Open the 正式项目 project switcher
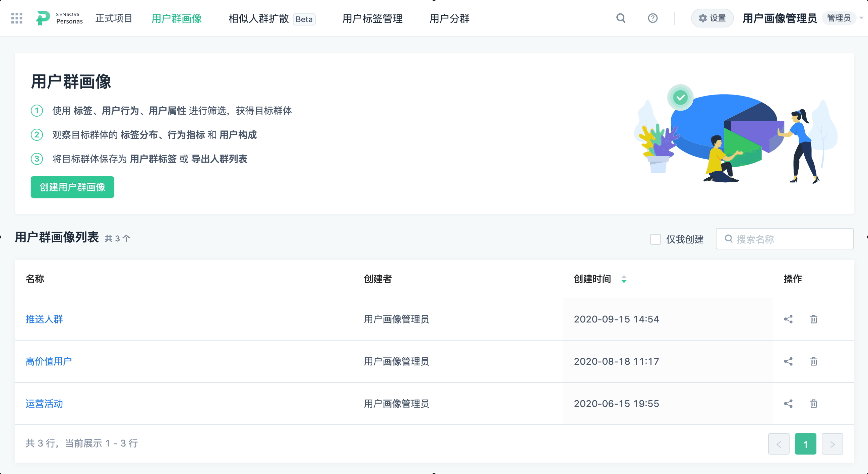Screen dimensions: 868x474 (114, 18)
